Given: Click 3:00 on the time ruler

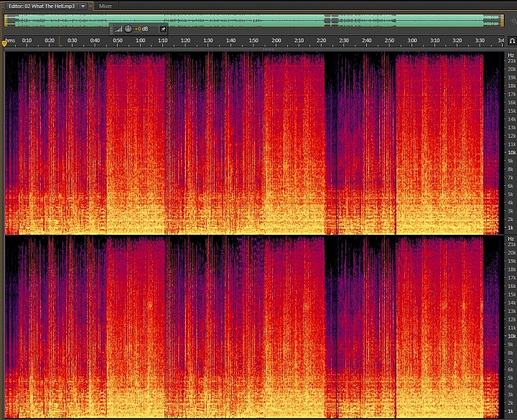Looking at the screenshot, I should pyautogui.click(x=412, y=40).
